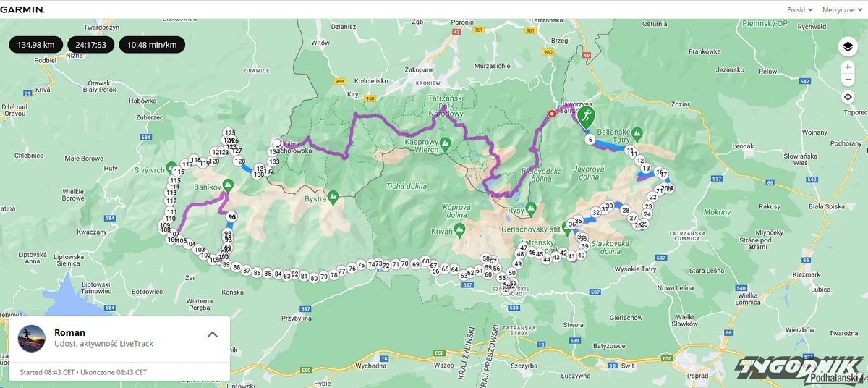
Task: Click the Baníkov mountain marker
Action: [x=228, y=185]
